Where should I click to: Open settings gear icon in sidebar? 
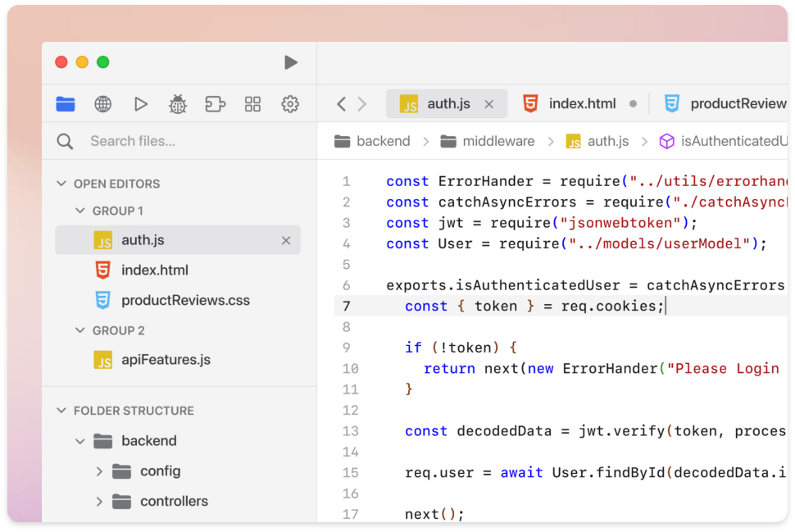[290, 104]
